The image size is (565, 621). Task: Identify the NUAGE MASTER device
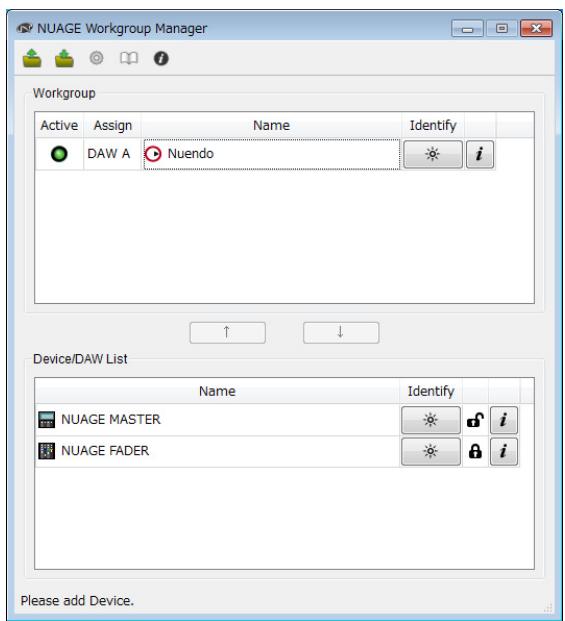(x=431, y=420)
